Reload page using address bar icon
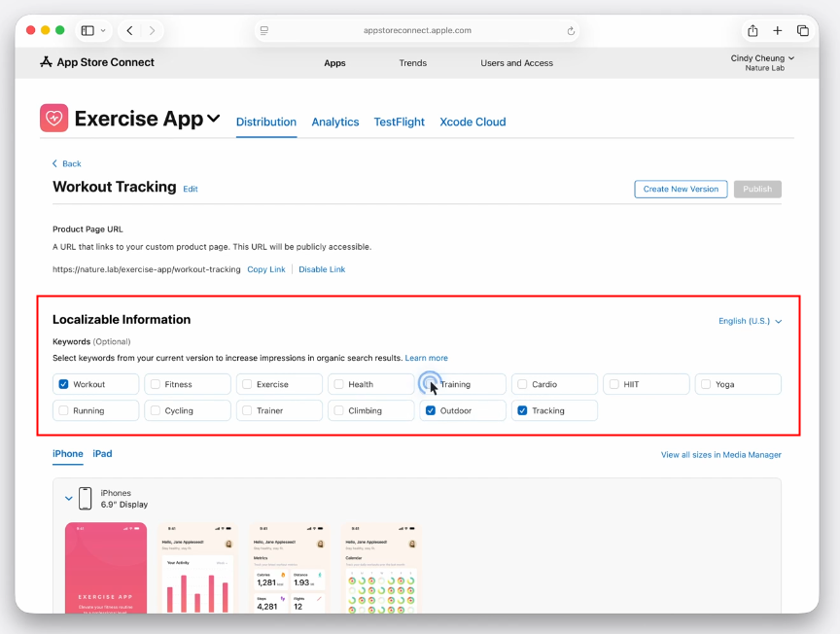This screenshot has width=840, height=634. click(x=571, y=31)
